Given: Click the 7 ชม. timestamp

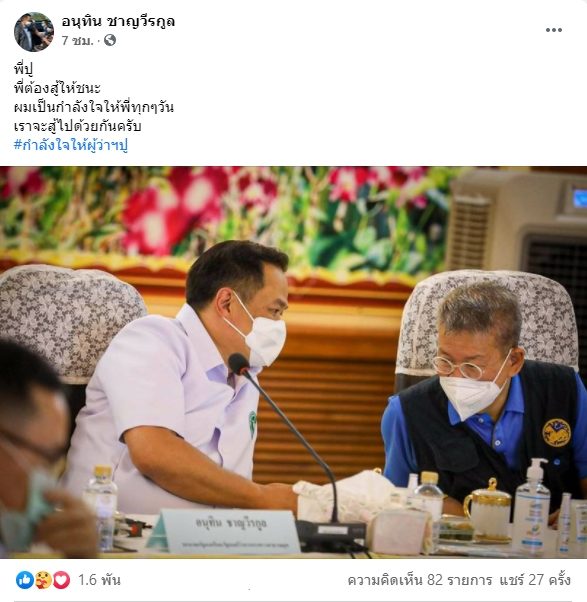Looking at the screenshot, I should 78,40.
